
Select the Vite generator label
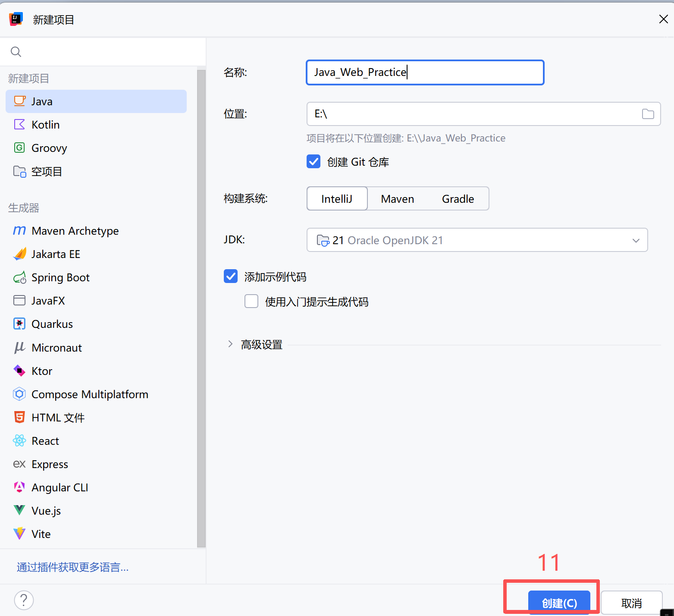click(x=41, y=534)
